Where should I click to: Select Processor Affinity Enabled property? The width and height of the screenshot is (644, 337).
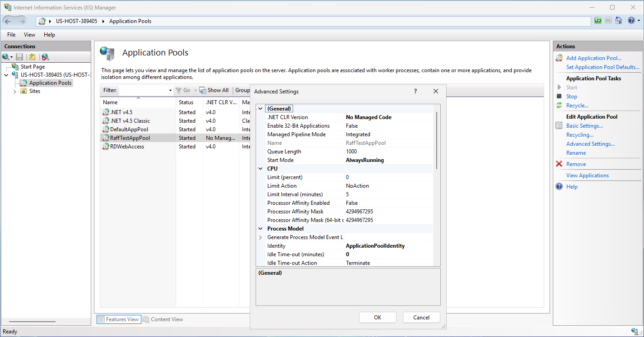click(x=298, y=203)
